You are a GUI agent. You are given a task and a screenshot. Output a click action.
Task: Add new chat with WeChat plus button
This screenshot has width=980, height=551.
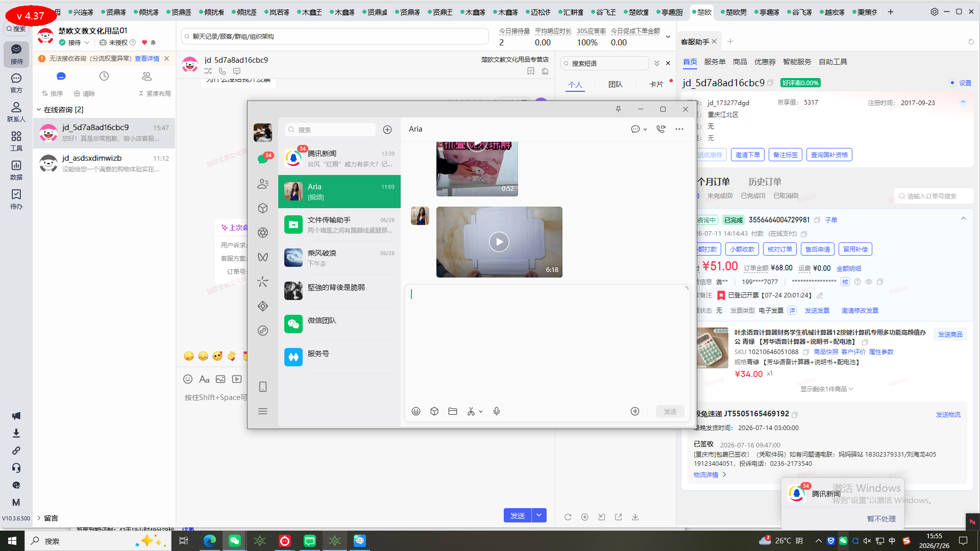(x=387, y=130)
